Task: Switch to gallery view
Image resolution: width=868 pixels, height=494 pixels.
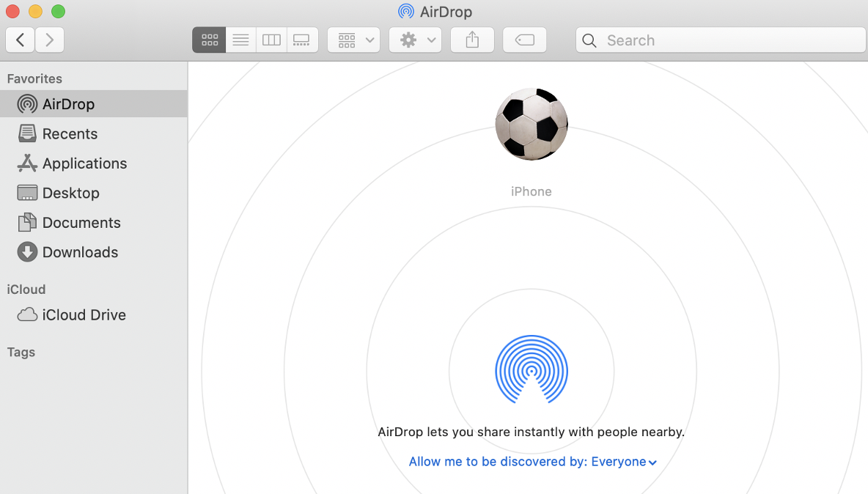Action: click(302, 40)
